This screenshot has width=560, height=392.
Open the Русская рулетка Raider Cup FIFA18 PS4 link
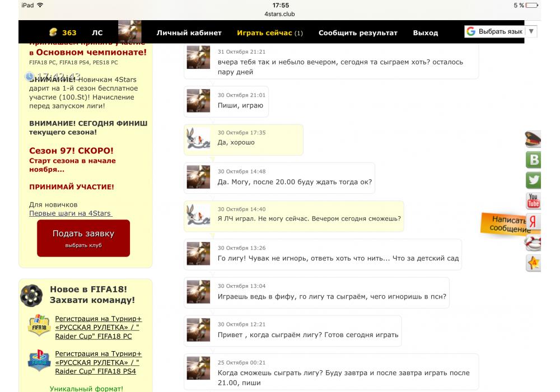click(x=98, y=362)
